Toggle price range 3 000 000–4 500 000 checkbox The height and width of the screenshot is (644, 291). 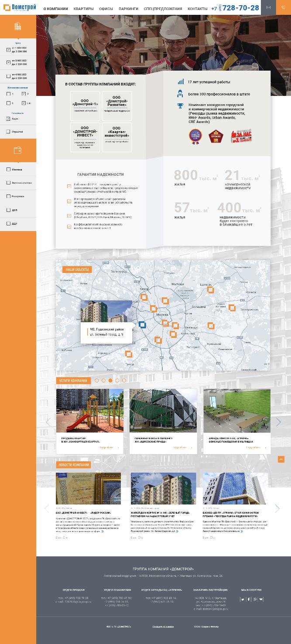9,62
